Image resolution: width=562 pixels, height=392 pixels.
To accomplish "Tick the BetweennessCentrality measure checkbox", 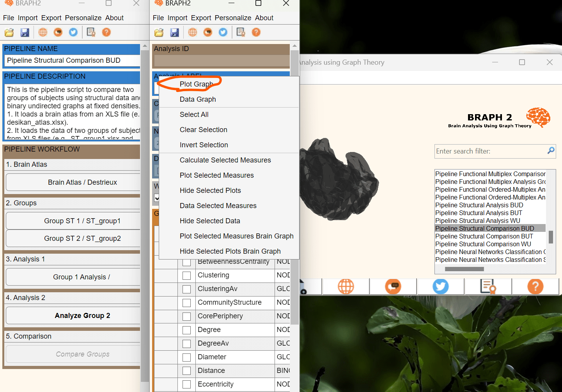I will (187, 262).
